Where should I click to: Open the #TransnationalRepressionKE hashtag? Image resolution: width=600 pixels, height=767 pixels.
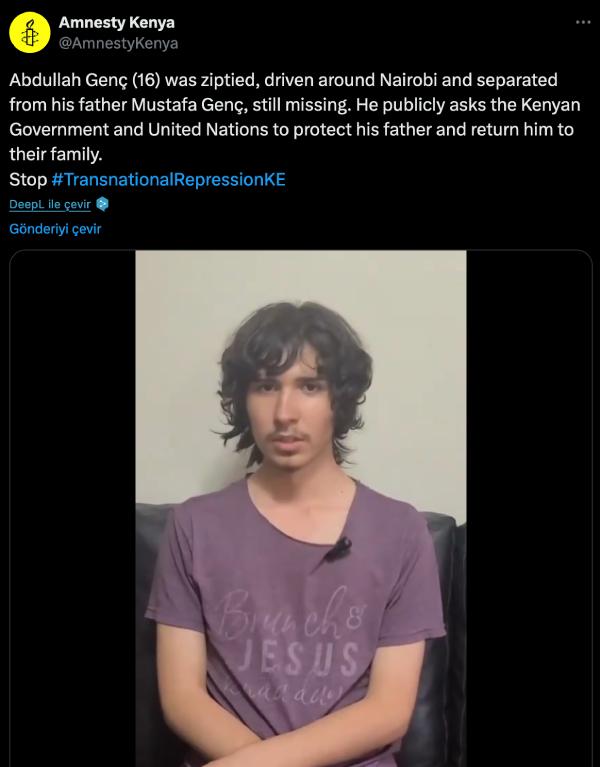(x=168, y=180)
